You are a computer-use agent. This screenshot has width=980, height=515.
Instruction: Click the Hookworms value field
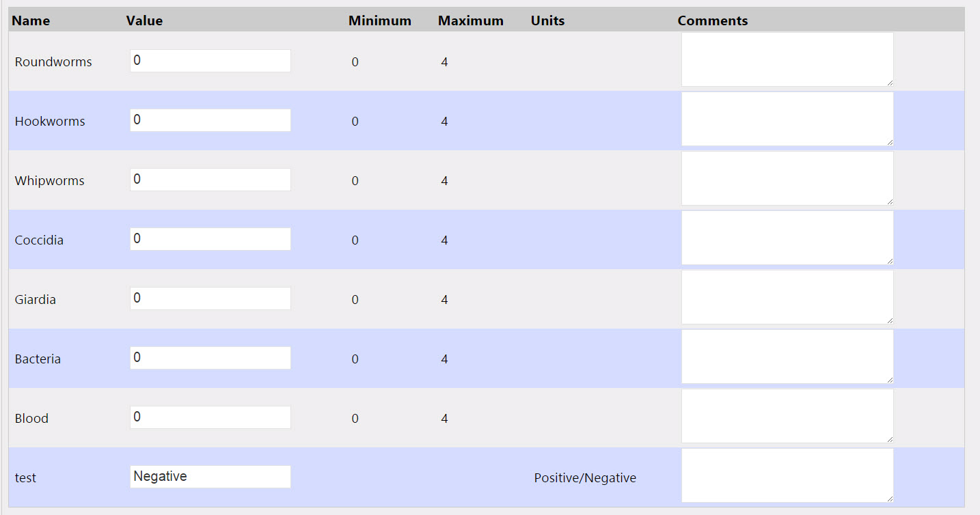(x=210, y=120)
